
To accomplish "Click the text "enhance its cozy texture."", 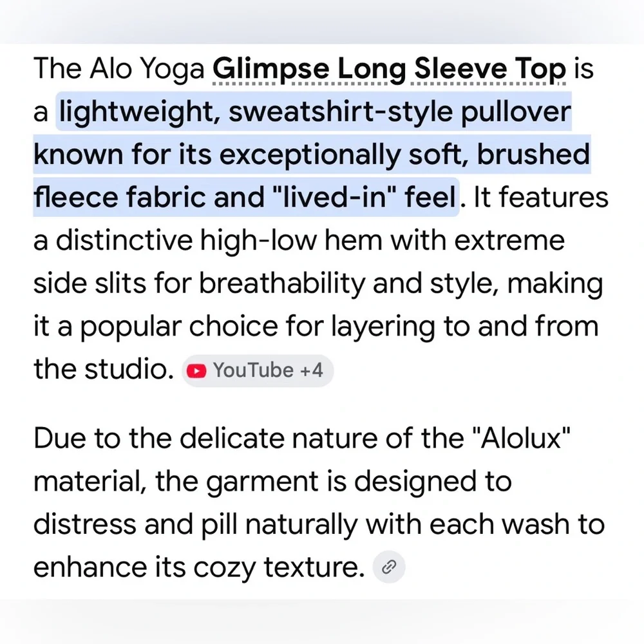I will (x=199, y=567).
